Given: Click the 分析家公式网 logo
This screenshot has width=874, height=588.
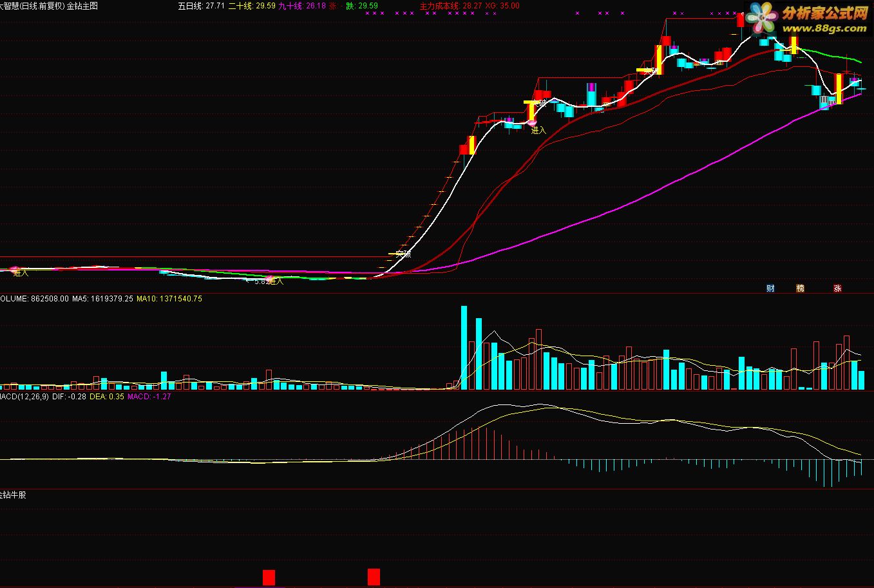Looking at the screenshot, I should [x=825, y=13].
